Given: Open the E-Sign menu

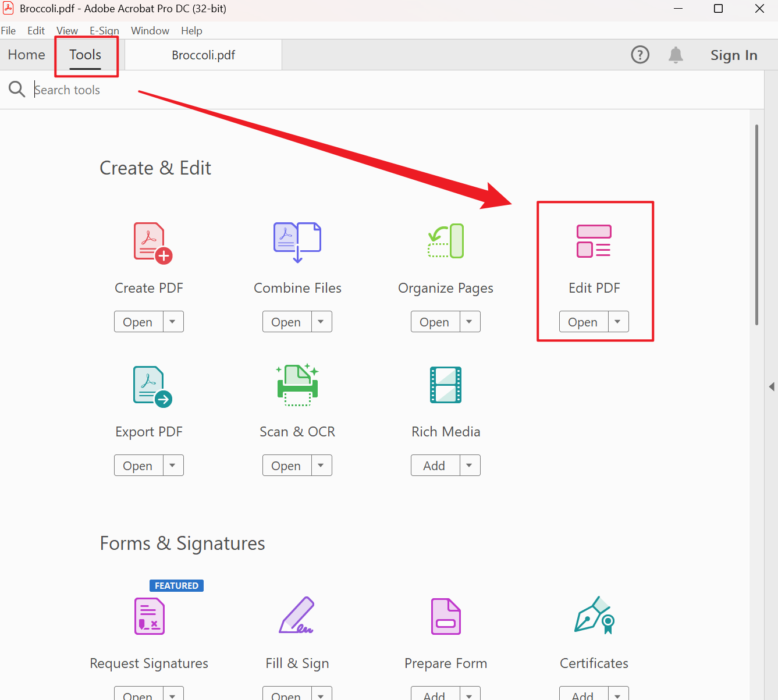Looking at the screenshot, I should [104, 31].
